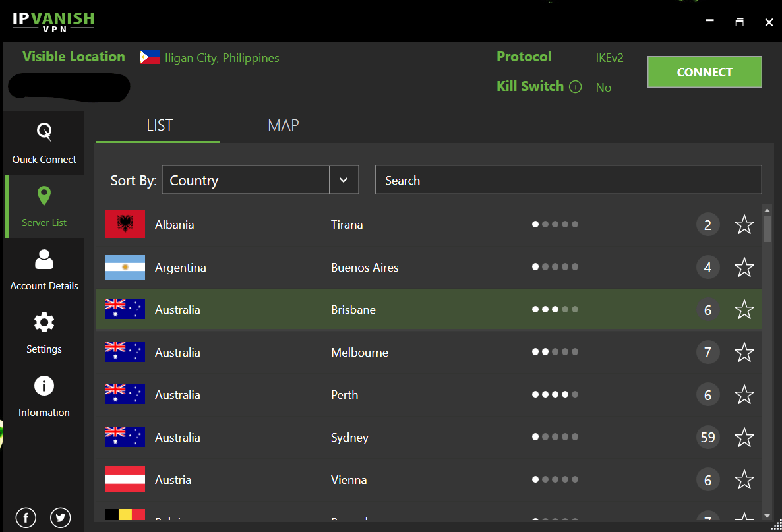Image resolution: width=782 pixels, height=532 pixels.
Task: Favorite the Sydney server star
Action: pos(744,437)
